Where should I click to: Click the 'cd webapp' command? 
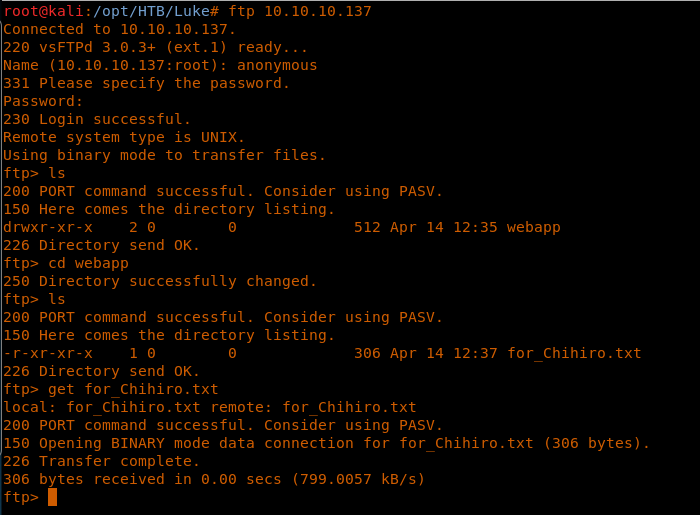click(88, 263)
